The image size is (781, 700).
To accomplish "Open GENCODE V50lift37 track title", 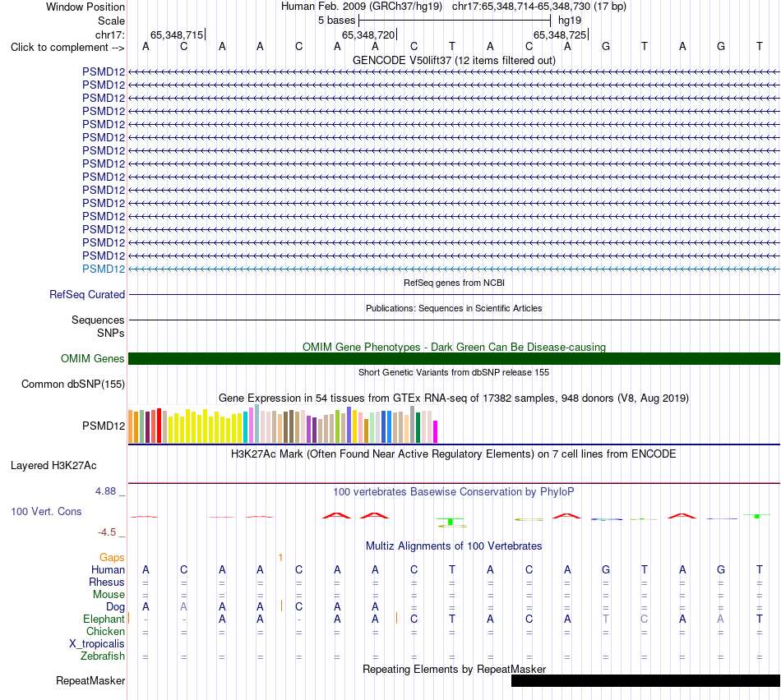I will 454,60.
